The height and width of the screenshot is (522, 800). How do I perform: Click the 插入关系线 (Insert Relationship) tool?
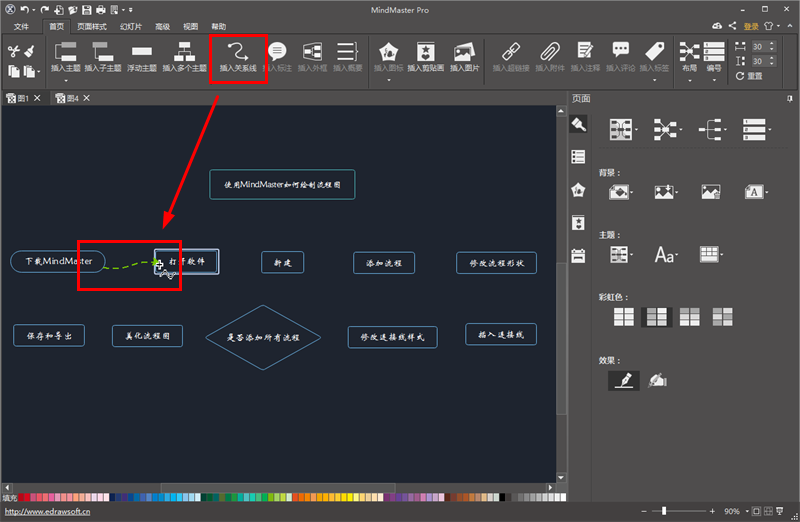point(238,56)
